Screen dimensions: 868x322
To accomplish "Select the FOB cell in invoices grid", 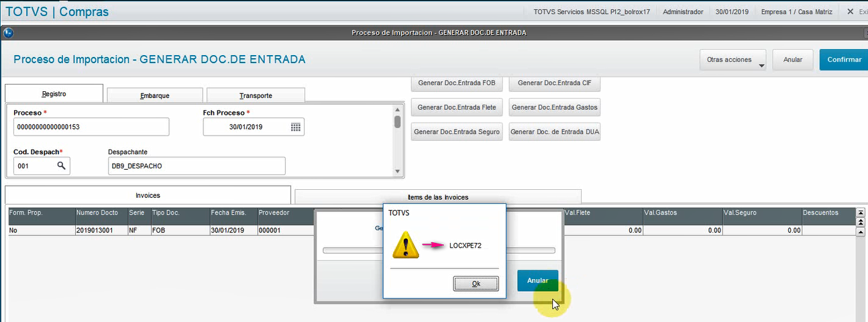I will pos(180,230).
